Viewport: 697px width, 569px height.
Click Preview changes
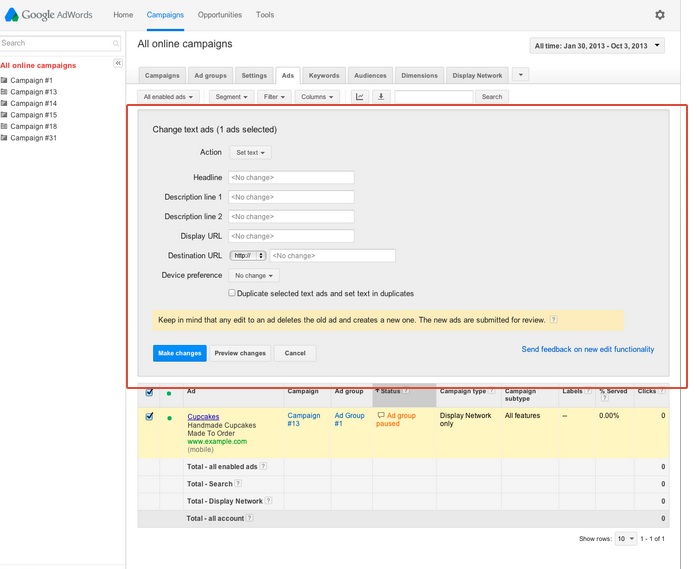click(240, 353)
